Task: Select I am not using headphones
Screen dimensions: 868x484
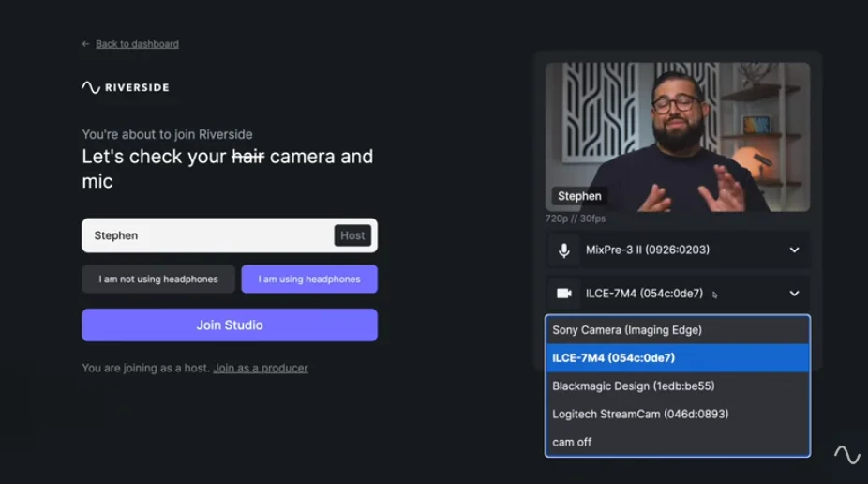Action: point(158,280)
